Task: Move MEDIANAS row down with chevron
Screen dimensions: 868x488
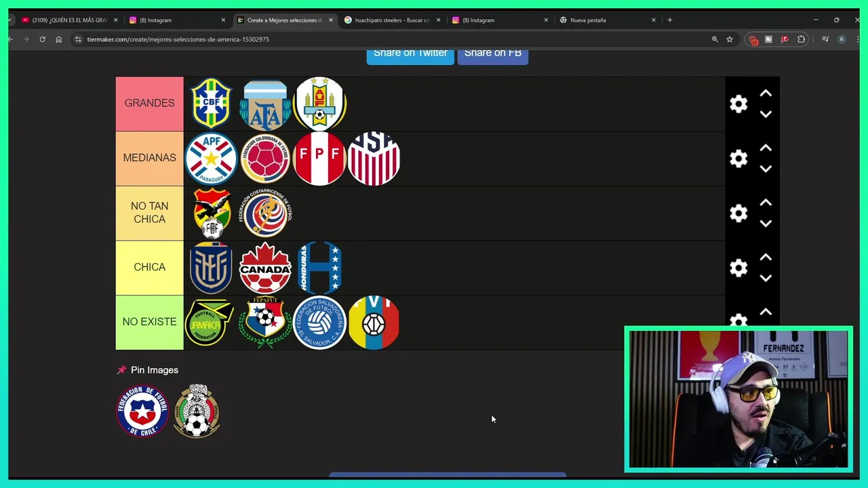Action: pos(766,169)
